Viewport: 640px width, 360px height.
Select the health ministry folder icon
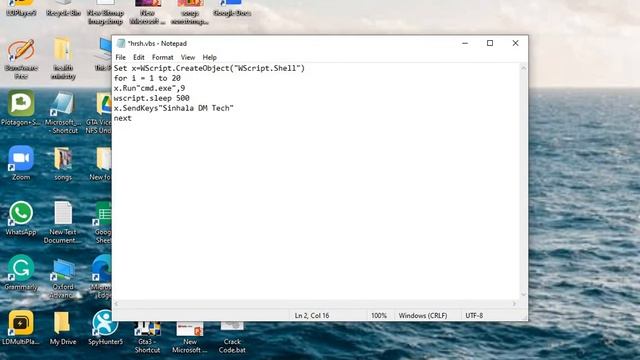click(x=62, y=50)
